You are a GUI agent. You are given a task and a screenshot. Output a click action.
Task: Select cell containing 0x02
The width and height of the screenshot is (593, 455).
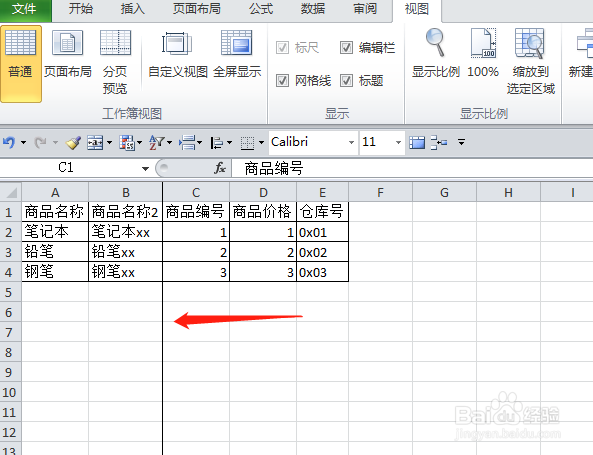click(322, 252)
